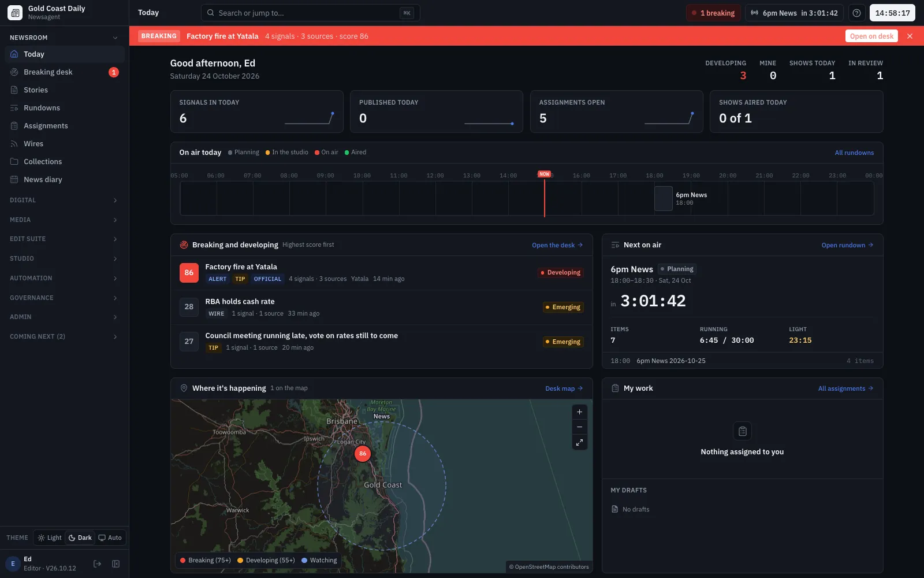
Task: Open Collections in the sidebar
Action: (65, 162)
